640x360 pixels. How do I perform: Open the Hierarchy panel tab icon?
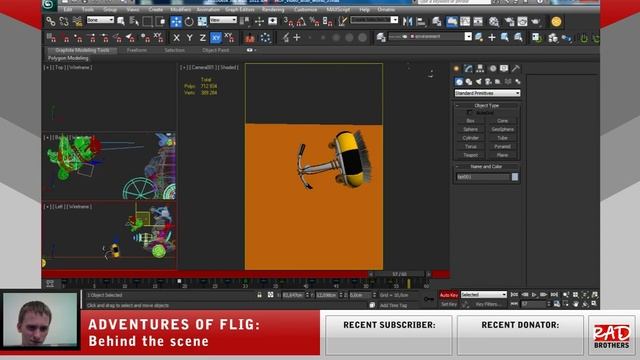click(x=480, y=69)
